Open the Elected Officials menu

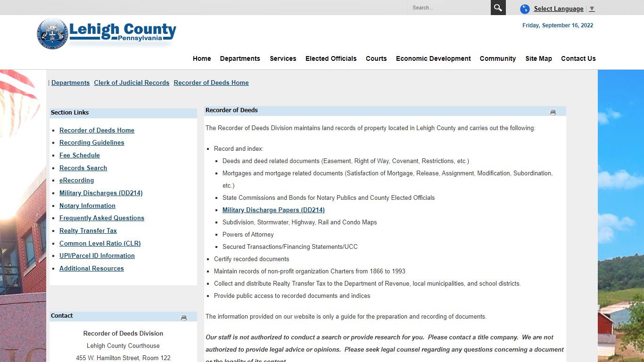click(x=331, y=58)
